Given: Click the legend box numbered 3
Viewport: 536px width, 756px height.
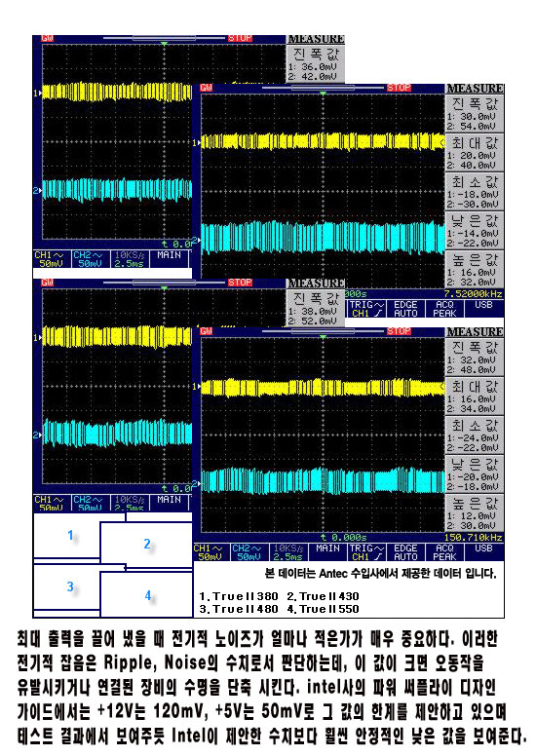Looking at the screenshot, I should (x=70, y=587).
